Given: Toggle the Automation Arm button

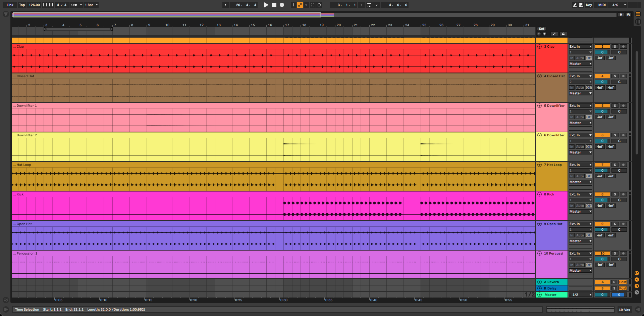Looking at the screenshot, I should [x=300, y=5].
